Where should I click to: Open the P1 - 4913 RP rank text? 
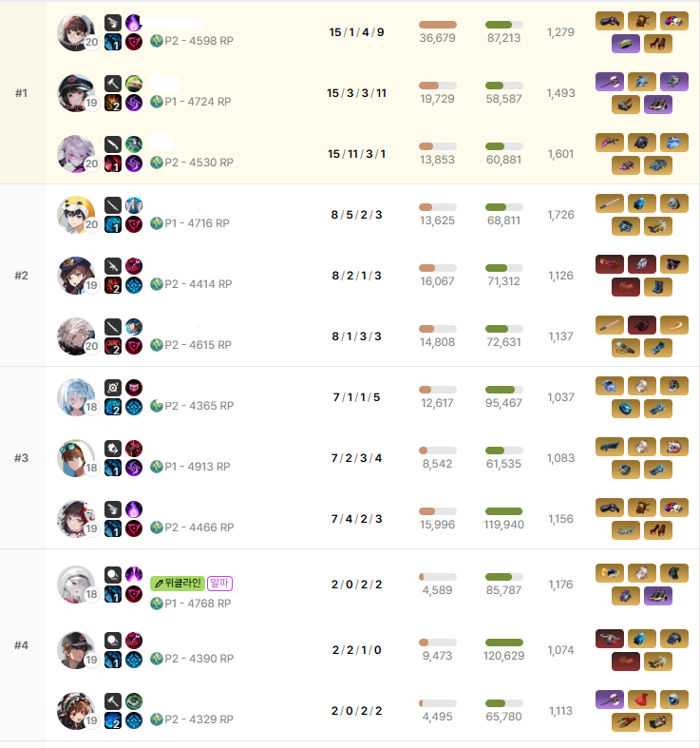197,467
